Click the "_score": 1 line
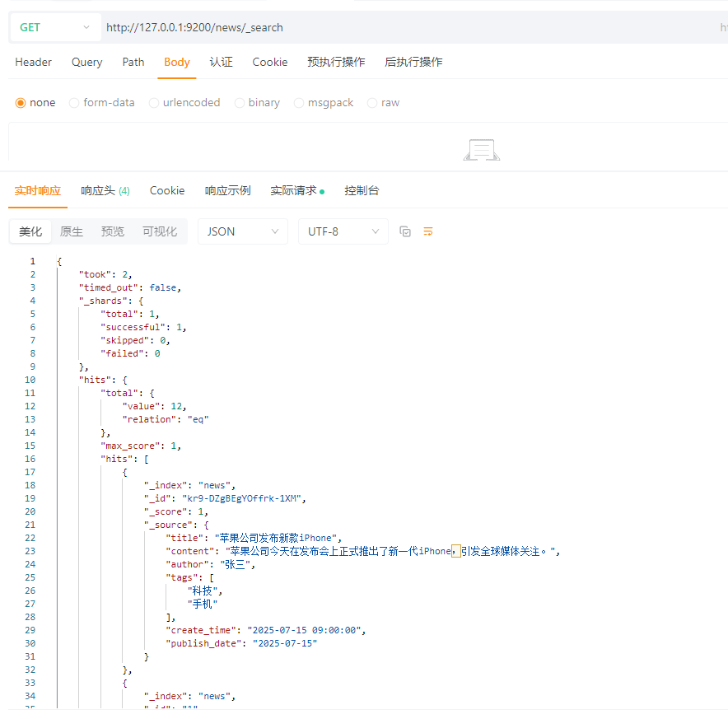 coord(176,511)
